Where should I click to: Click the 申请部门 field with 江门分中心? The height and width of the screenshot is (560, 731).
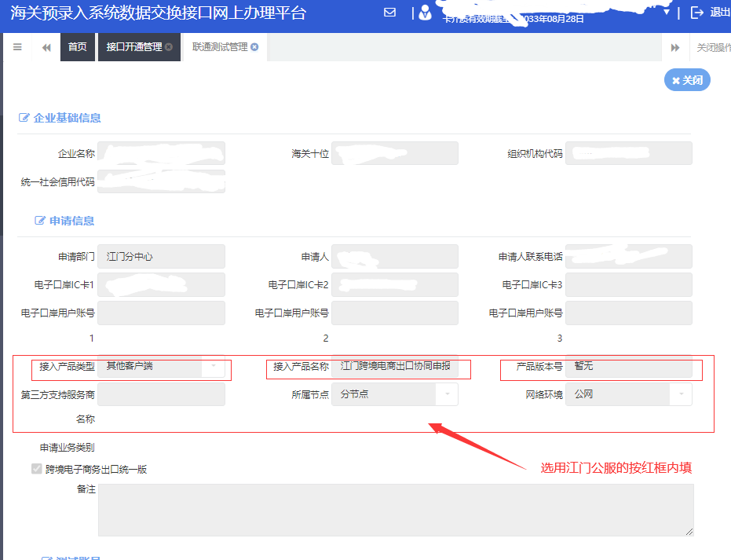[x=161, y=257]
